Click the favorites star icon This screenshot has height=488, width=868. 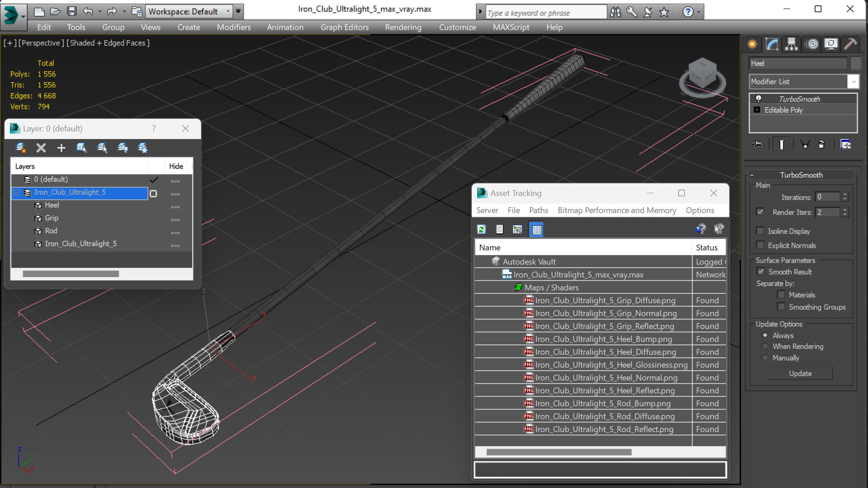(x=664, y=12)
